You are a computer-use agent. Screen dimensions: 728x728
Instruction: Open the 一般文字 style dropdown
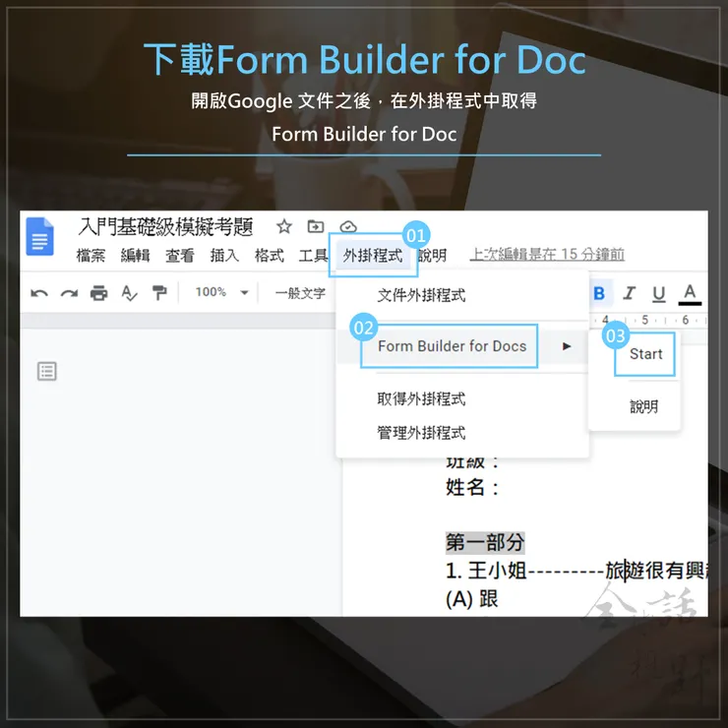[x=300, y=293]
